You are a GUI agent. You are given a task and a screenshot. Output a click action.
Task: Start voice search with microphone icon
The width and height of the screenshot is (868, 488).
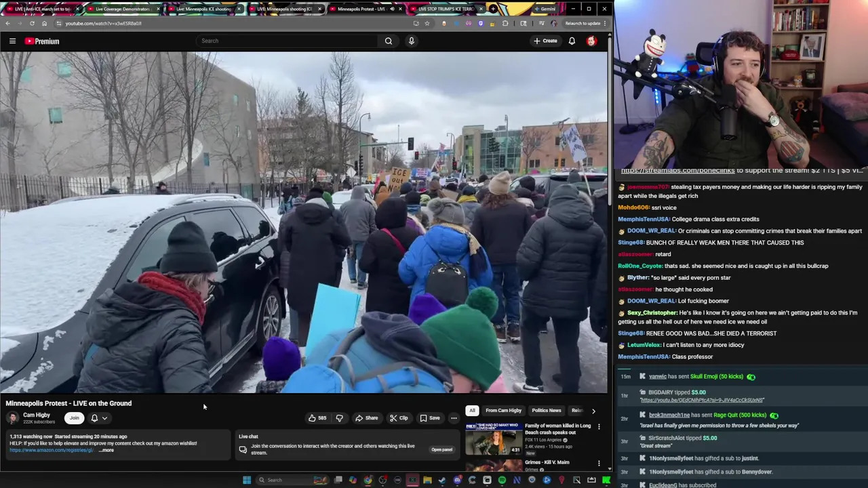[x=411, y=41]
